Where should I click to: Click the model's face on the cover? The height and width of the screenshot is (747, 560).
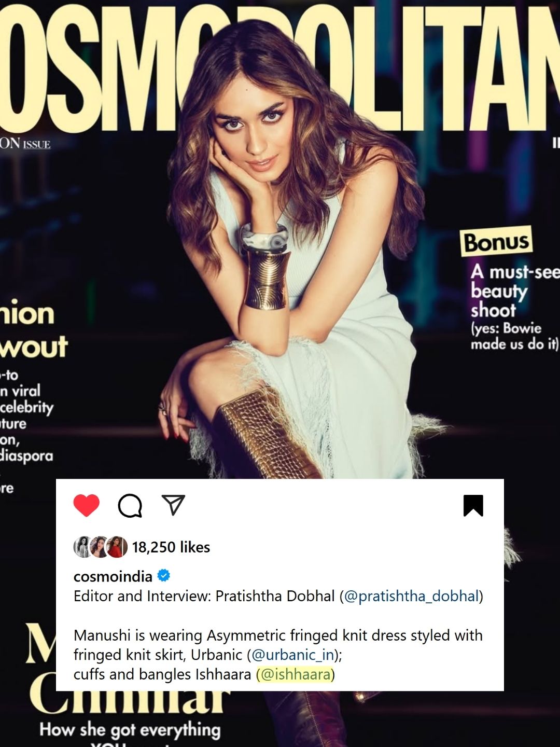click(x=255, y=132)
